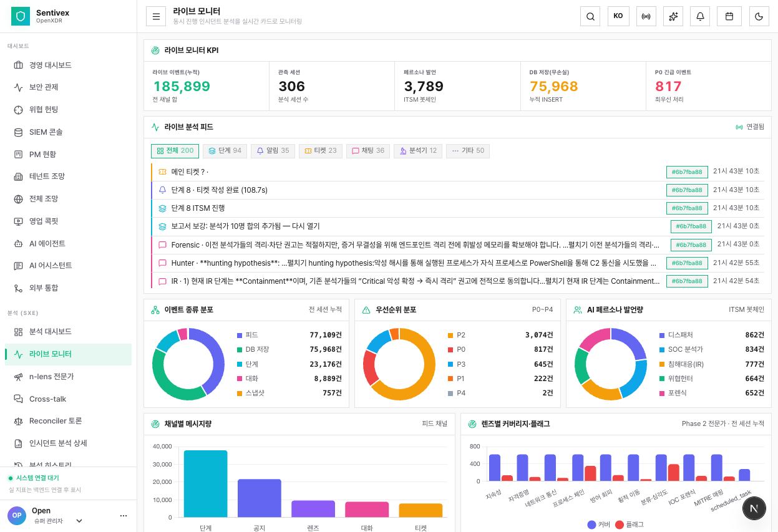Viewport: 778px width, 532px height.
Task: Open user options three-dots menu
Action: (x=124, y=516)
